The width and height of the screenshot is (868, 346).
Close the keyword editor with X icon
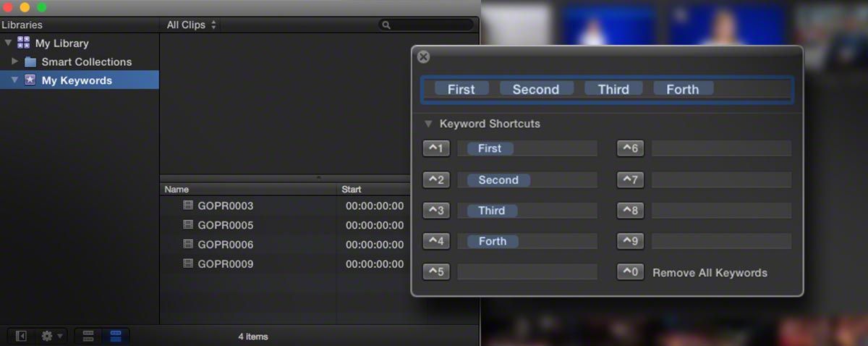click(424, 57)
